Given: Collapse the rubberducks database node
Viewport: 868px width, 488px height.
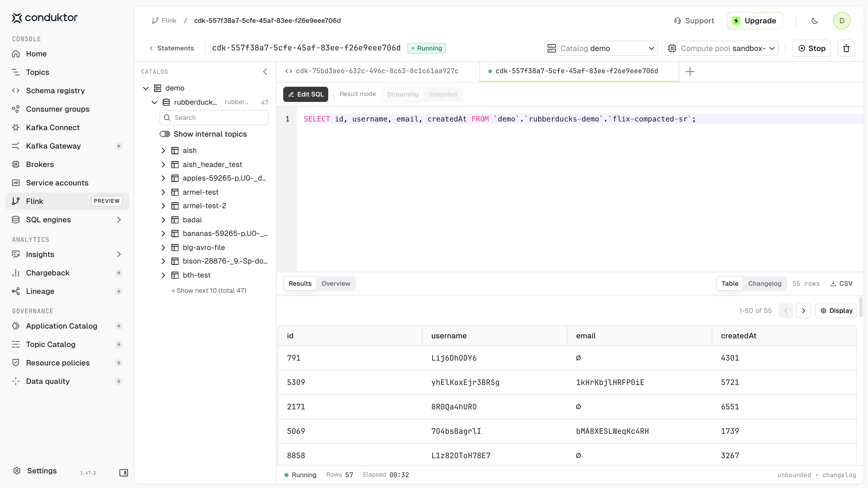Looking at the screenshot, I should tap(154, 102).
